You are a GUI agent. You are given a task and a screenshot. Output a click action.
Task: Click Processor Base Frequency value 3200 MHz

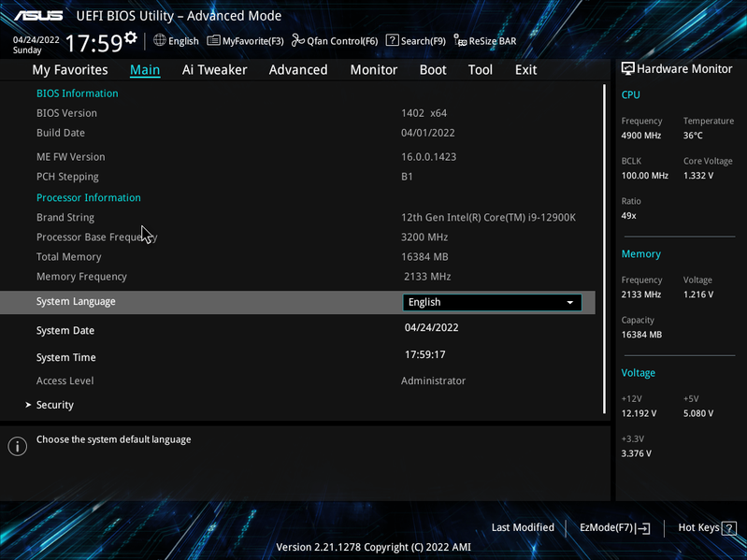click(x=424, y=237)
